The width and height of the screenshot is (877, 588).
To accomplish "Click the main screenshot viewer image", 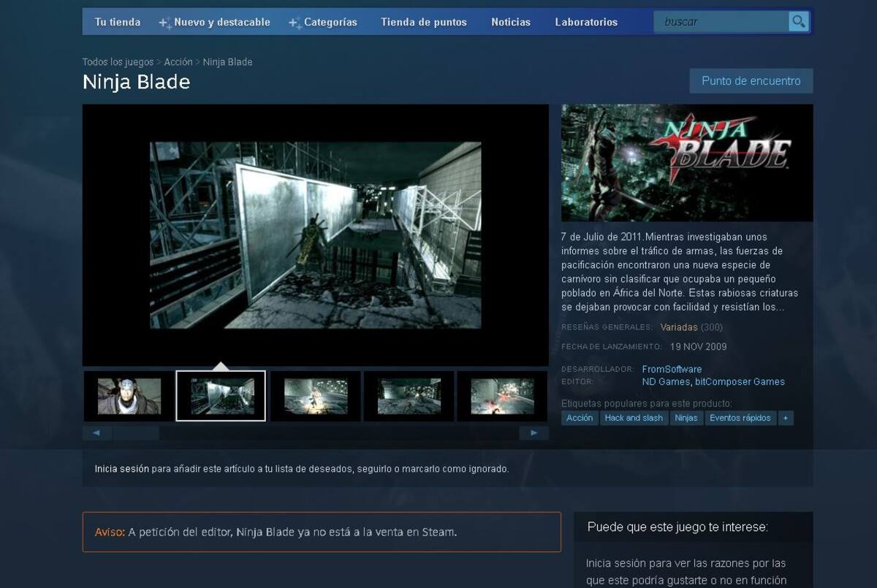I will 316,235.
